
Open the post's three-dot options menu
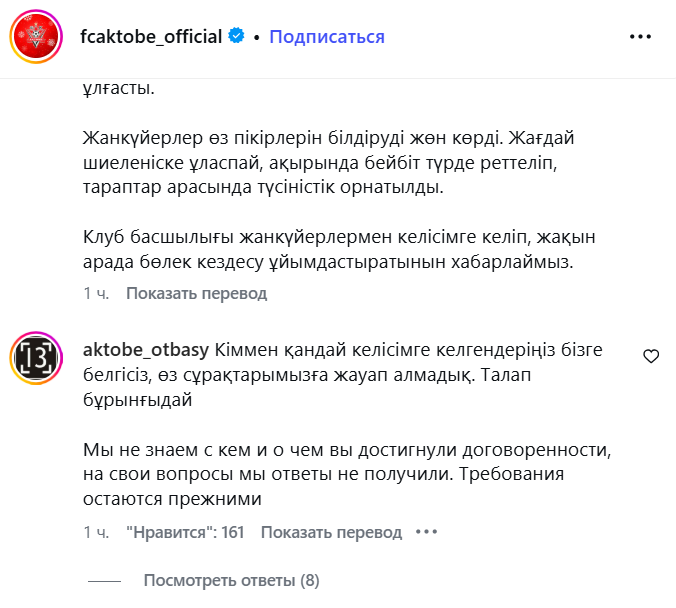[640, 37]
